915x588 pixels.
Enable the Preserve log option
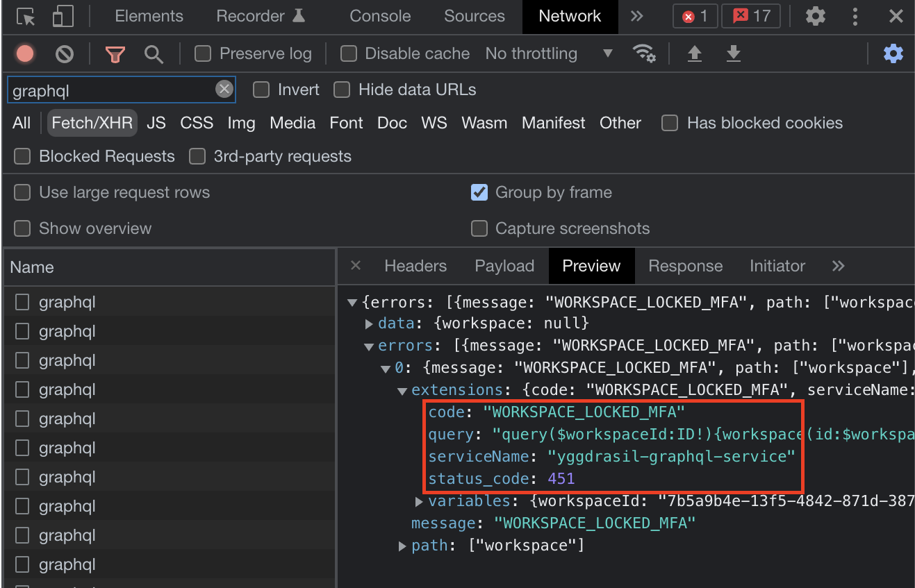click(202, 53)
